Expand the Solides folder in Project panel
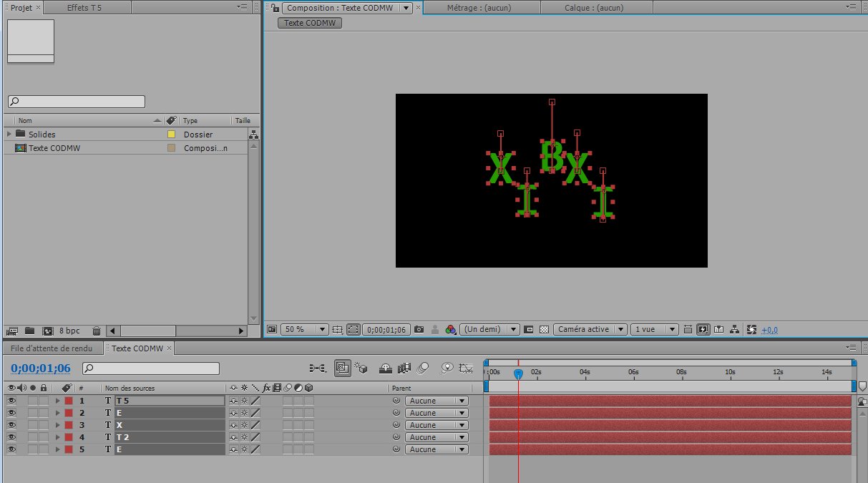 coord(9,134)
